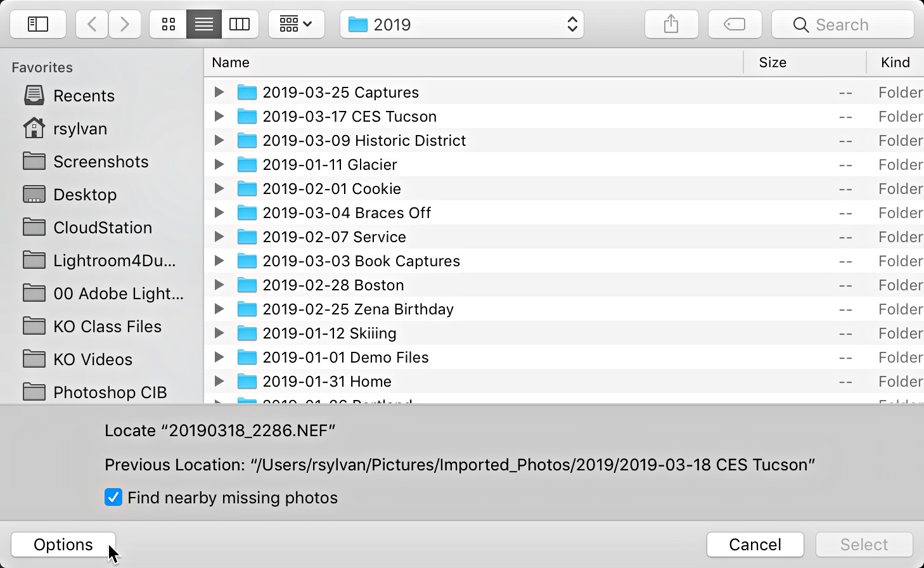Open the Share button in the toolbar
This screenshot has width=924, height=568.
pos(671,24)
